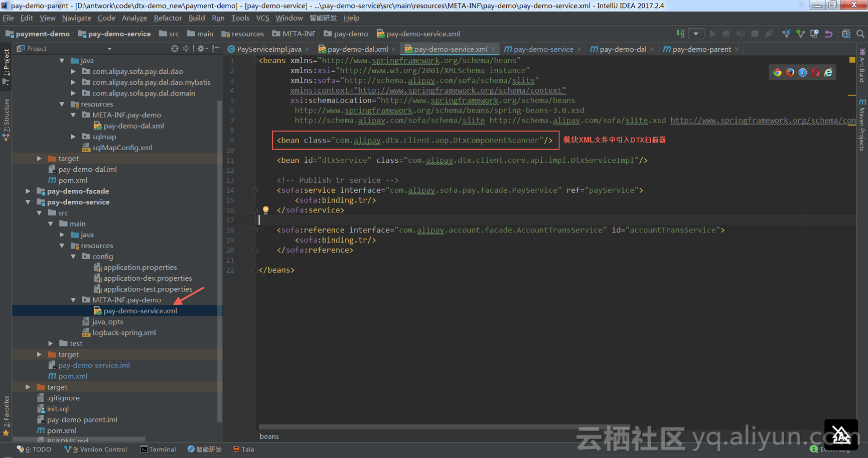Click the Run play icon
Screen dimensions: 868x458
(x=712, y=34)
